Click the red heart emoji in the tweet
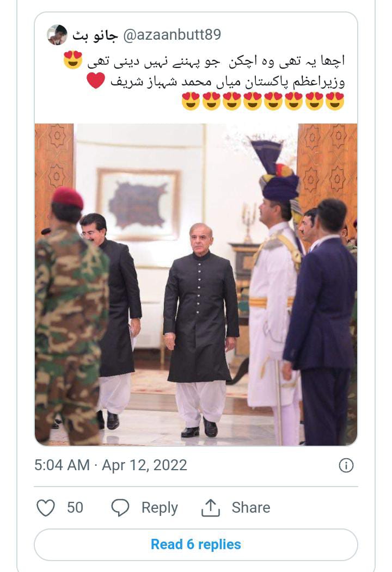This screenshot has width=392, height=572. click(96, 82)
